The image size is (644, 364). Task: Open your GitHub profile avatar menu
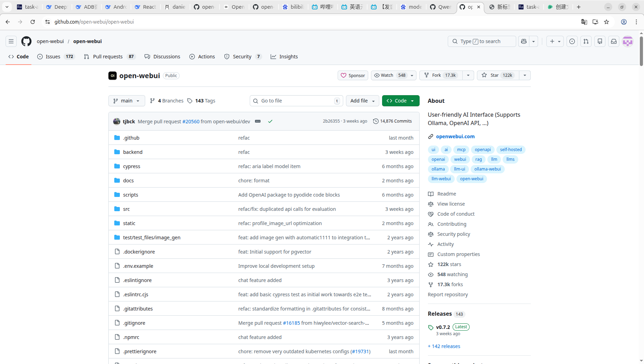point(628,41)
